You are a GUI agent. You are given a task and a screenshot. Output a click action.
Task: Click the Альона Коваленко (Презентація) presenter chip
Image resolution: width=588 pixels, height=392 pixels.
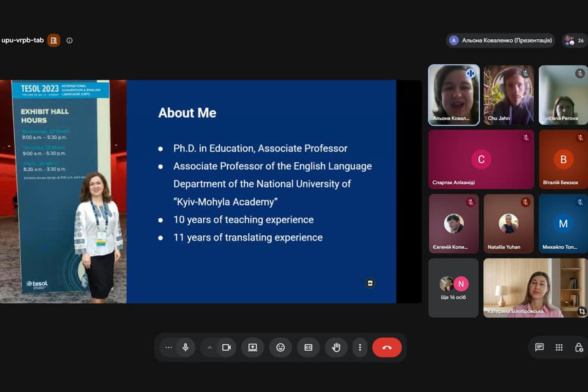501,41
